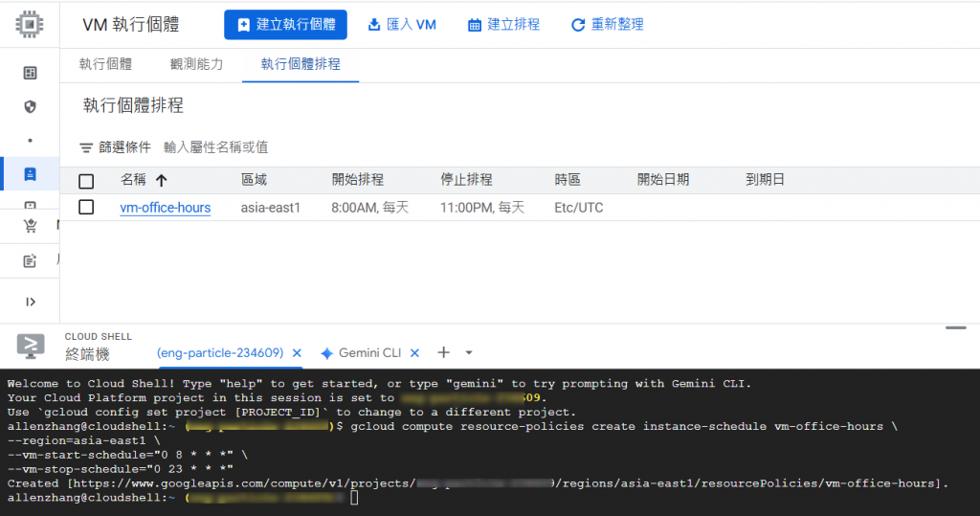Open the dashboard icon in sidebar
The image size is (980, 516).
click(30, 73)
